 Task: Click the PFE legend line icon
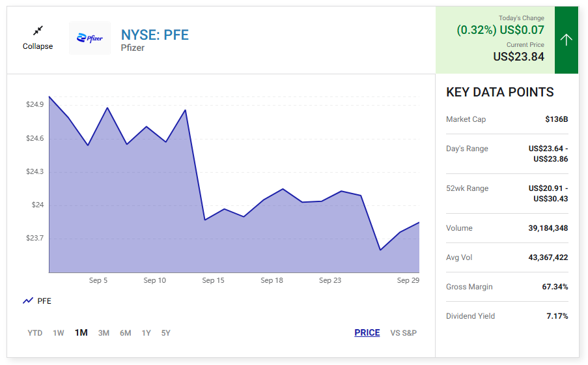point(28,301)
